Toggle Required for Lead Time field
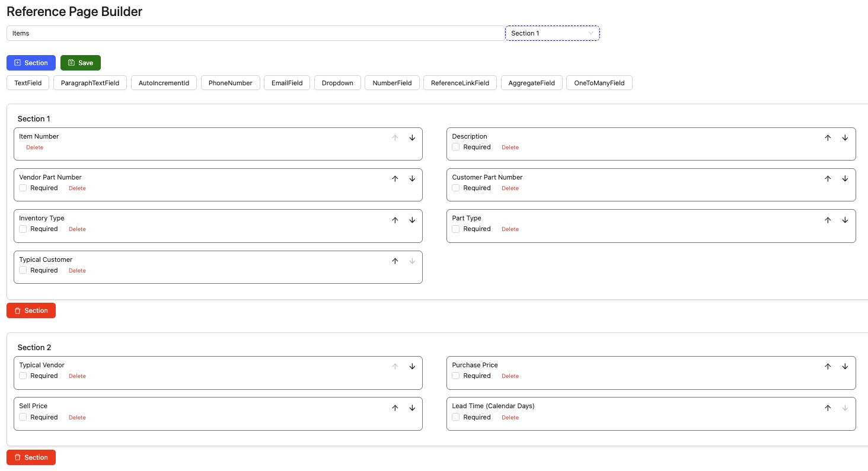 coord(456,417)
